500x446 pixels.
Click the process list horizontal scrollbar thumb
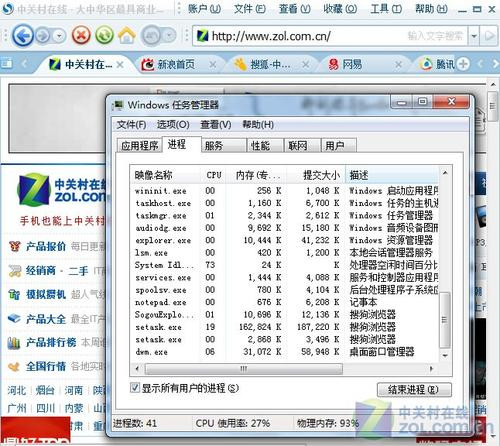click(244, 369)
